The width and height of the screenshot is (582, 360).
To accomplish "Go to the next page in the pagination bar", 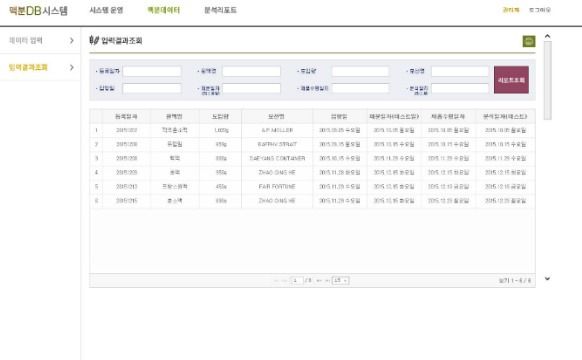I will pyautogui.click(x=318, y=281).
